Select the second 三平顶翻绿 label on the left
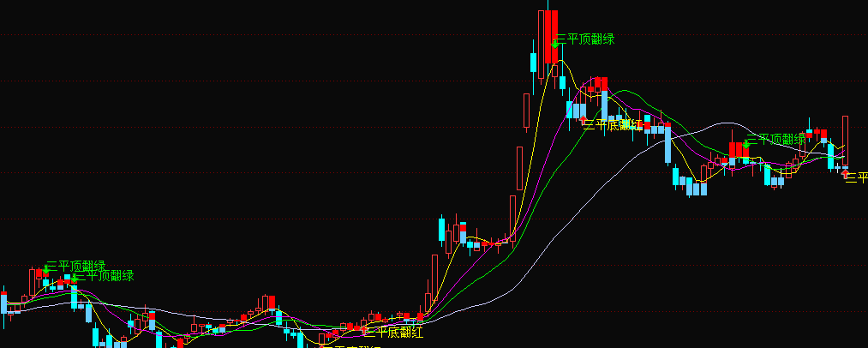 click(x=105, y=275)
